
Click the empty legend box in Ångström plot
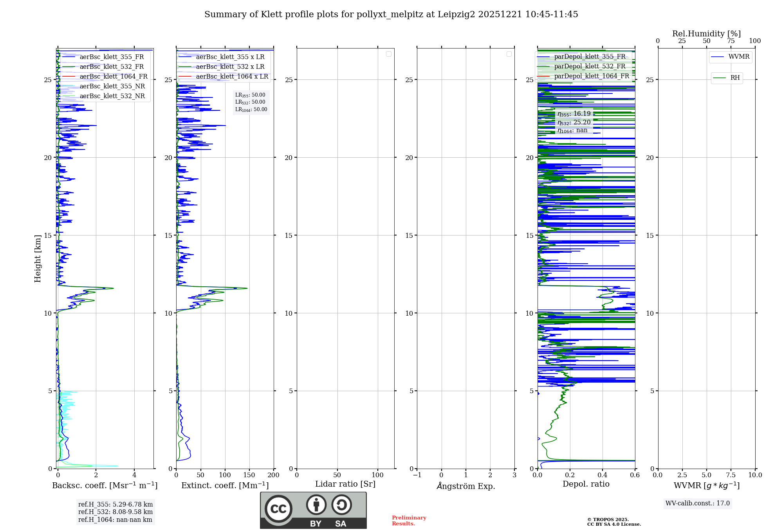(x=509, y=54)
